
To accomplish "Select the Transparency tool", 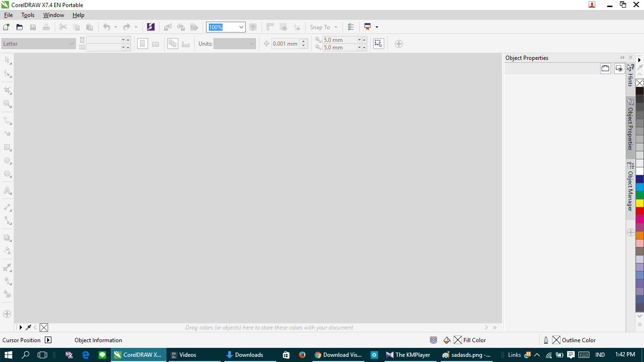I will pos(7,250).
